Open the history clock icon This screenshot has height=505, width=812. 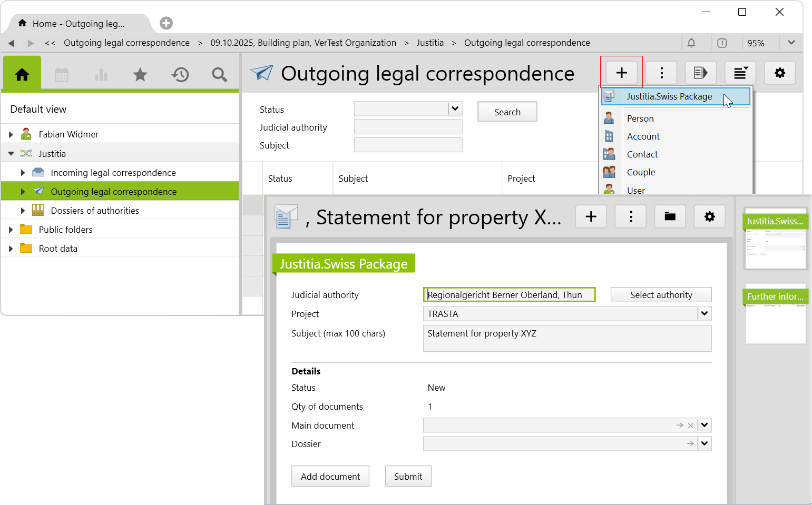pos(180,75)
